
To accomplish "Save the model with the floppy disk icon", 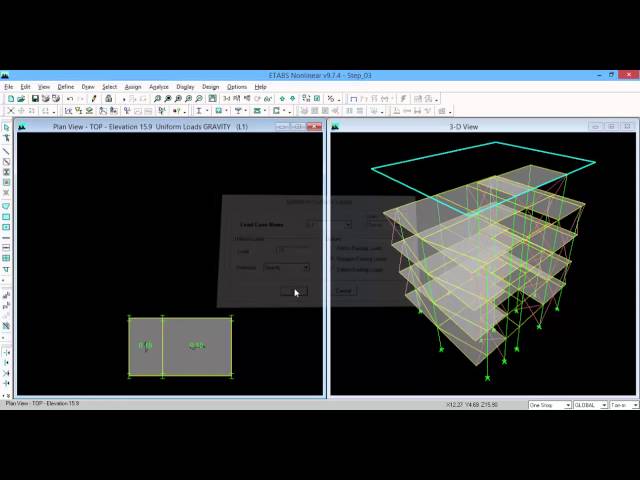I will (35, 99).
